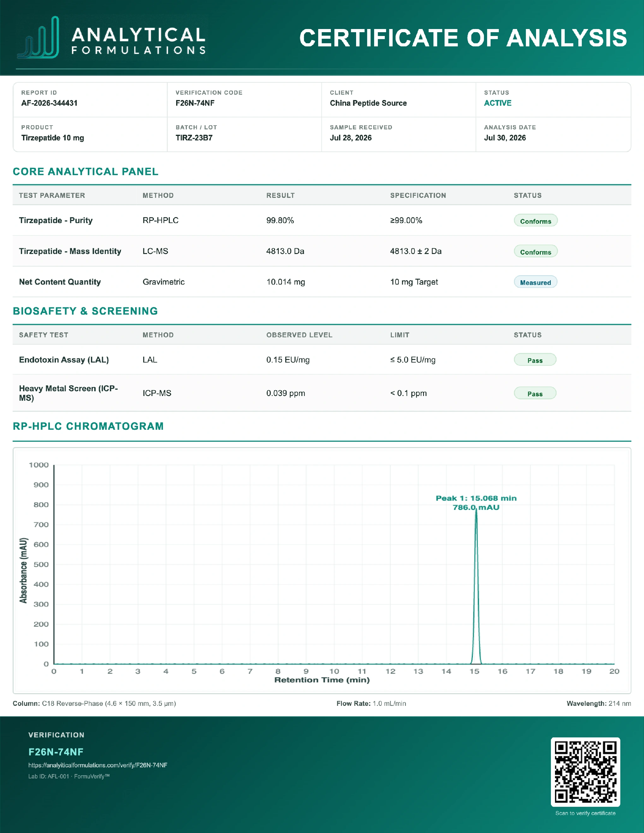Click the large F26N-74NF code in footer
644x833 pixels.
coord(56,752)
